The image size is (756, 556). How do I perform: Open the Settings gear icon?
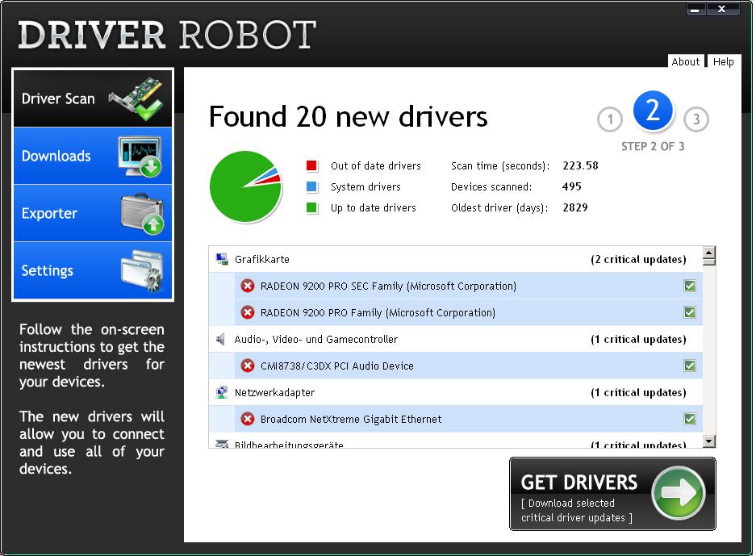(142, 271)
